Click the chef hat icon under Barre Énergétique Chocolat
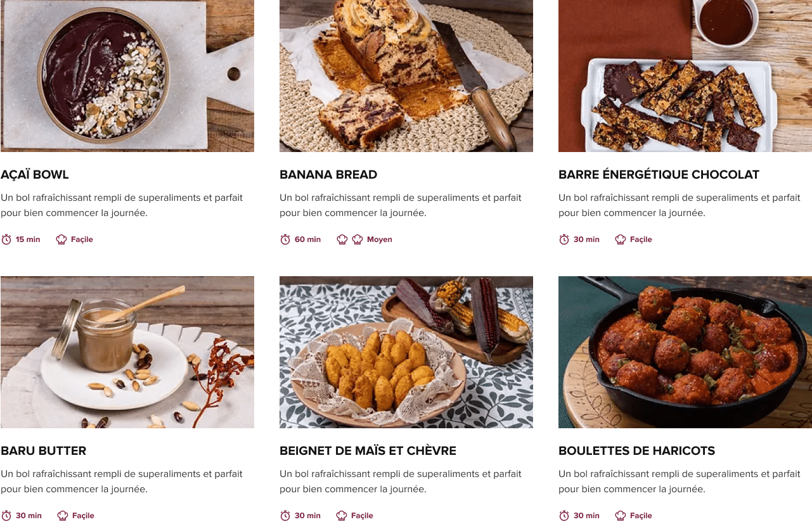812x522 pixels. click(x=621, y=239)
